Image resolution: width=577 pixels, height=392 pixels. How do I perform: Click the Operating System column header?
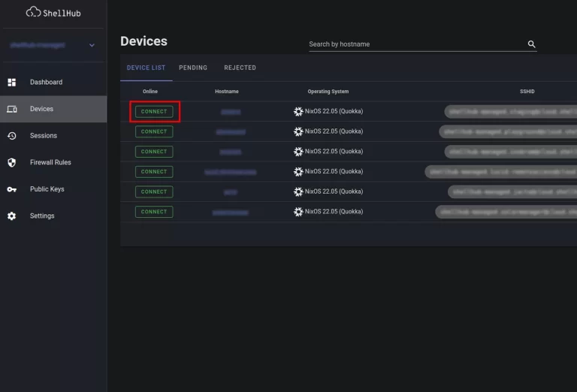coord(328,91)
